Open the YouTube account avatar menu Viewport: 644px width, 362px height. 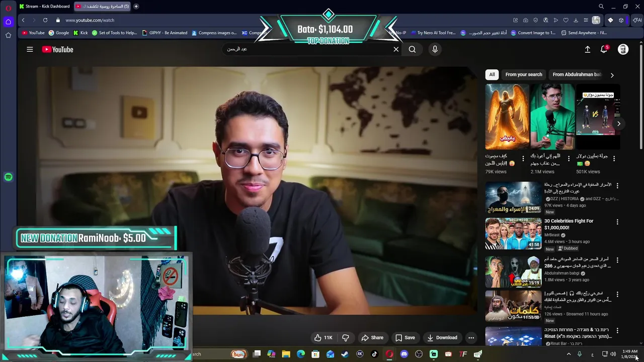click(623, 49)
